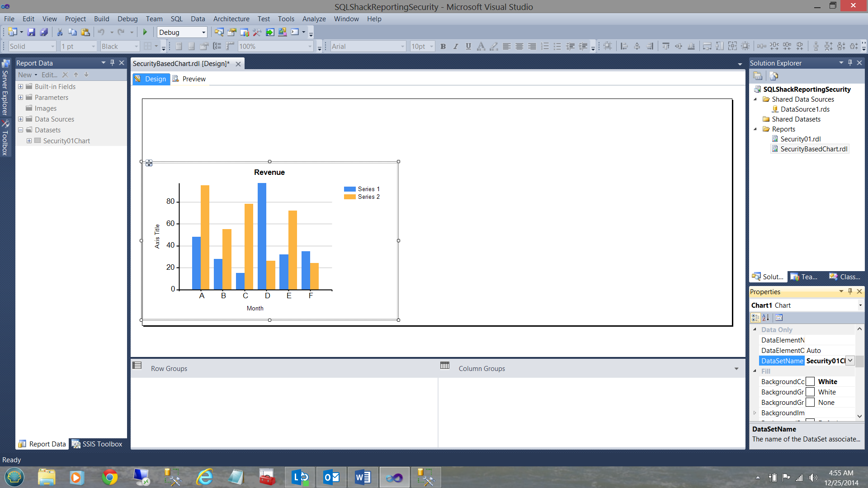Click the chart move handle icon
868x488 pixels.
click(149, 163)
